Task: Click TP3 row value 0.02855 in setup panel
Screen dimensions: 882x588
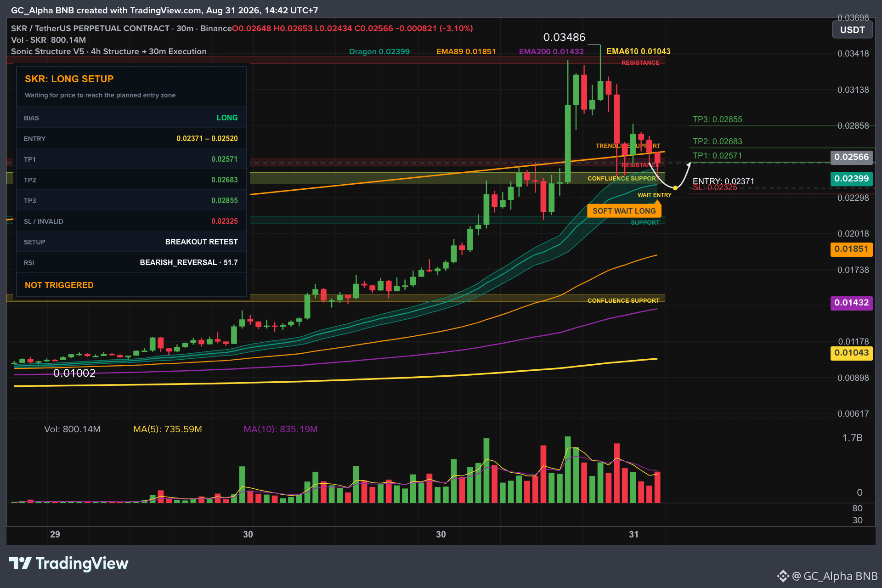Action: pos(225,200)
